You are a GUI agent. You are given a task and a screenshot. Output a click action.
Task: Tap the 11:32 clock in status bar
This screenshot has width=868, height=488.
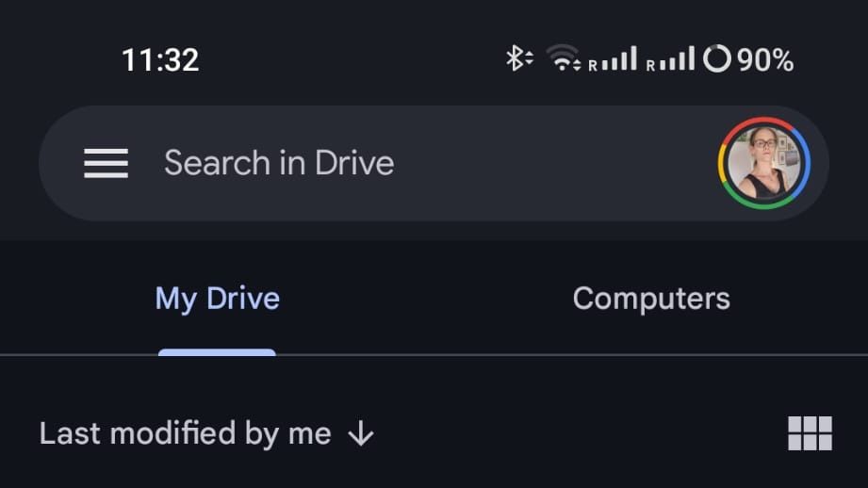pos(160,60)
